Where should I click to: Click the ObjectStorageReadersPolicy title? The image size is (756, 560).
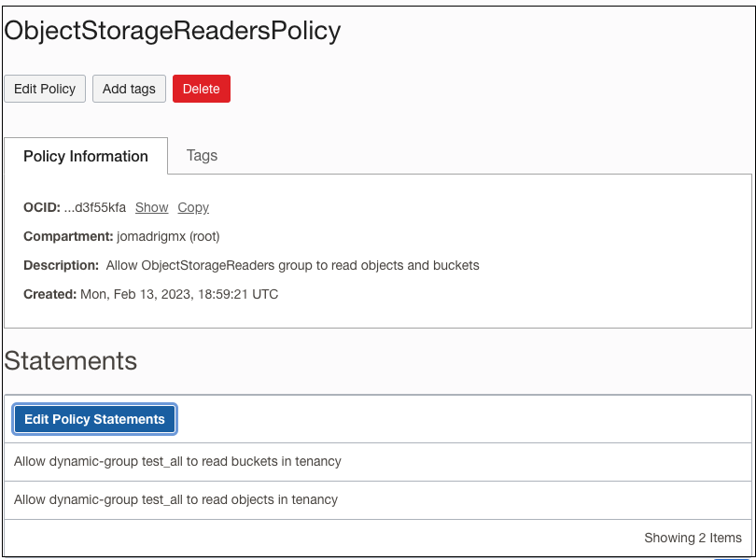172,31
